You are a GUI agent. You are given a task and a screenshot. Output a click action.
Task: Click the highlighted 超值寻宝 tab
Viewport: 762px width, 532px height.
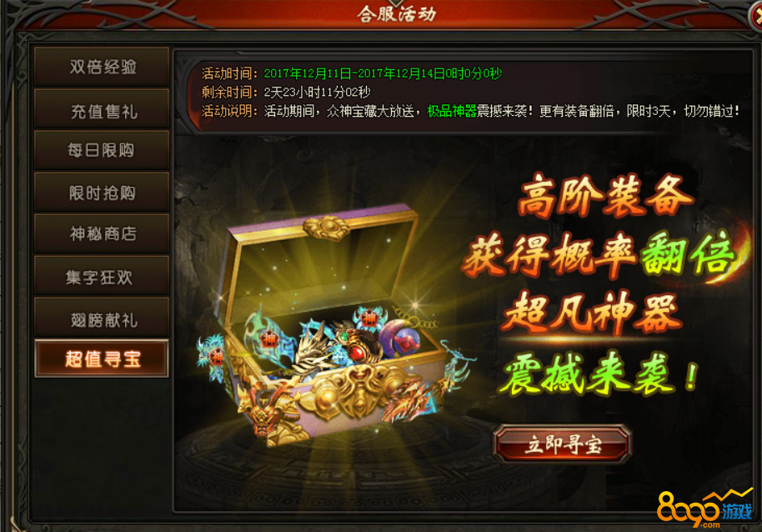[102, 359]
